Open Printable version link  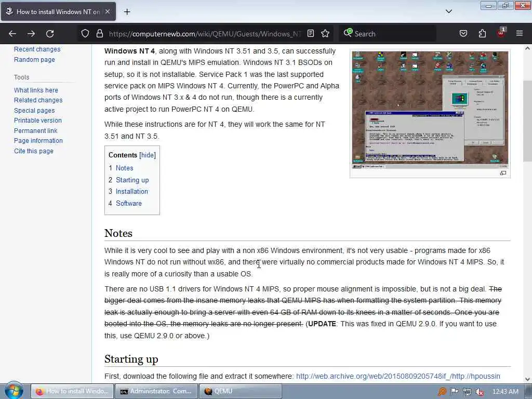37,121
